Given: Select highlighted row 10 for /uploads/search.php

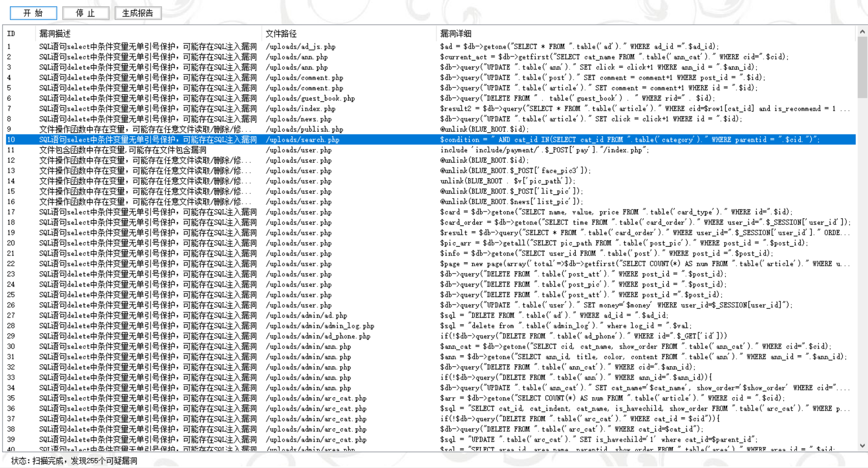Looking at the screenshot, I should coord(303,140).
